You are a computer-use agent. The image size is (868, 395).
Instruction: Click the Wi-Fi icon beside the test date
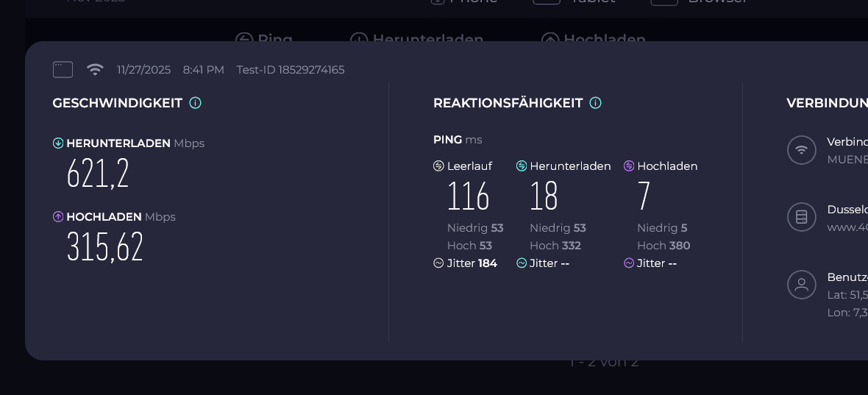click(x=95, y=69)
